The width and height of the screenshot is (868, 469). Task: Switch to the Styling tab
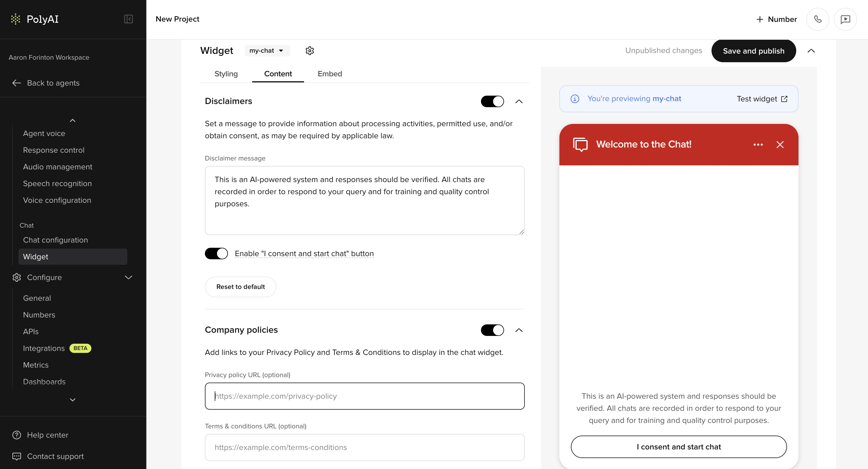(x=226, y=74)
